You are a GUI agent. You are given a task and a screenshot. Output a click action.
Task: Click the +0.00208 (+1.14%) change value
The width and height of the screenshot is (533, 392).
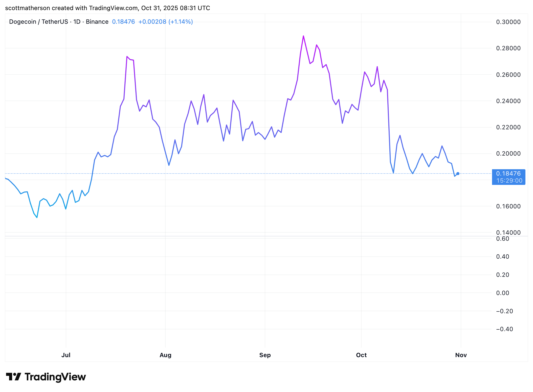pyautogui.click(x=165, y=22)
